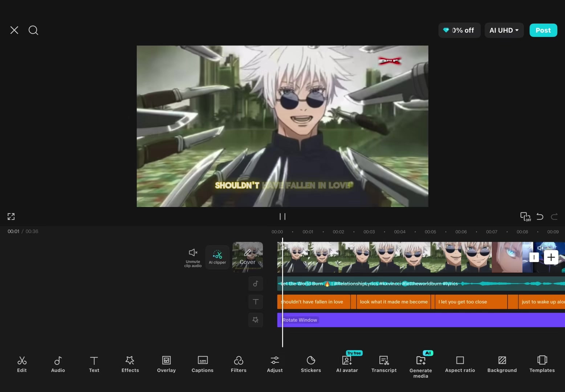The width and height of the screenshot is (565, 392).
Task: Open the Overlay tool
Action: [x=166, y=364]
